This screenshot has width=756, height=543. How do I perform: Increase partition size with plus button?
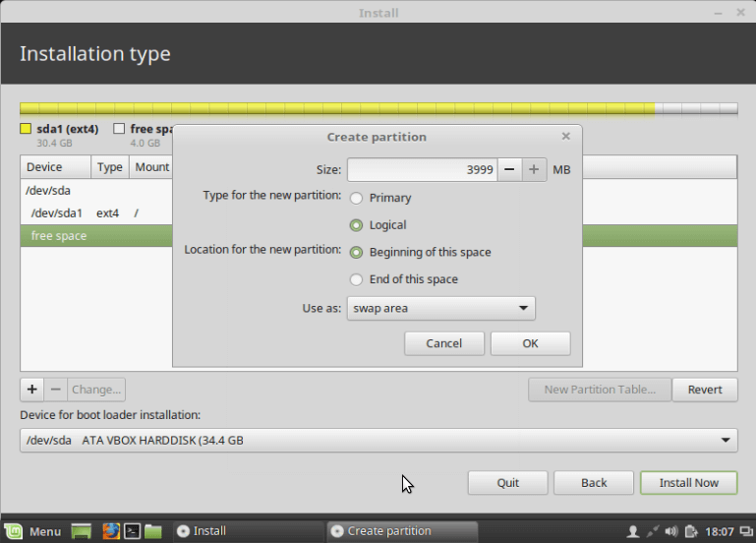coord(534,169)
